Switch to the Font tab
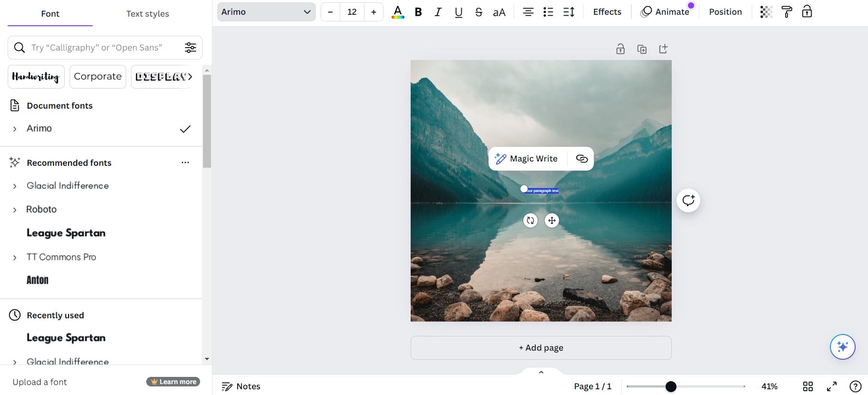This screenshot has width=868, height=395. tap(50, 14)
